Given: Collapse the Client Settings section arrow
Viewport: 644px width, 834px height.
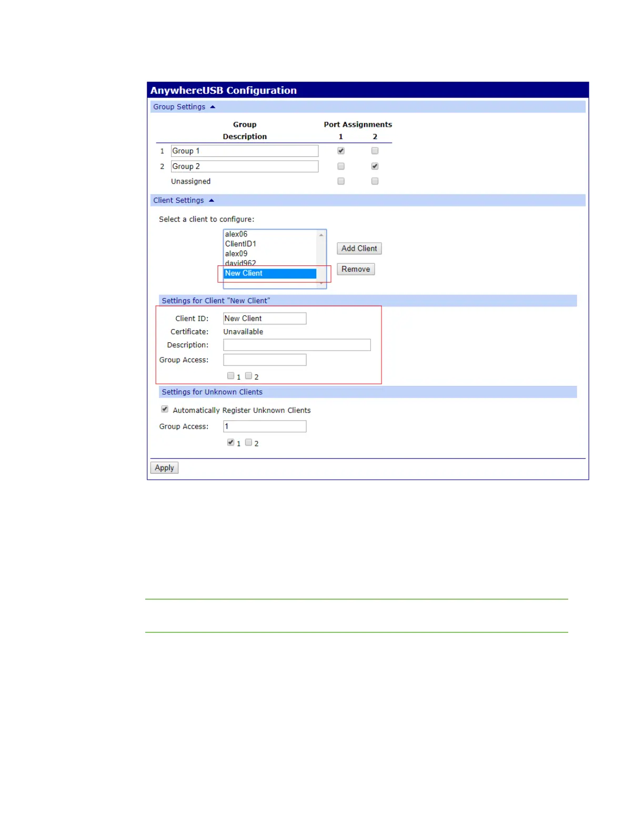Looking at the screenshot, I should click(x=212, y=201).
